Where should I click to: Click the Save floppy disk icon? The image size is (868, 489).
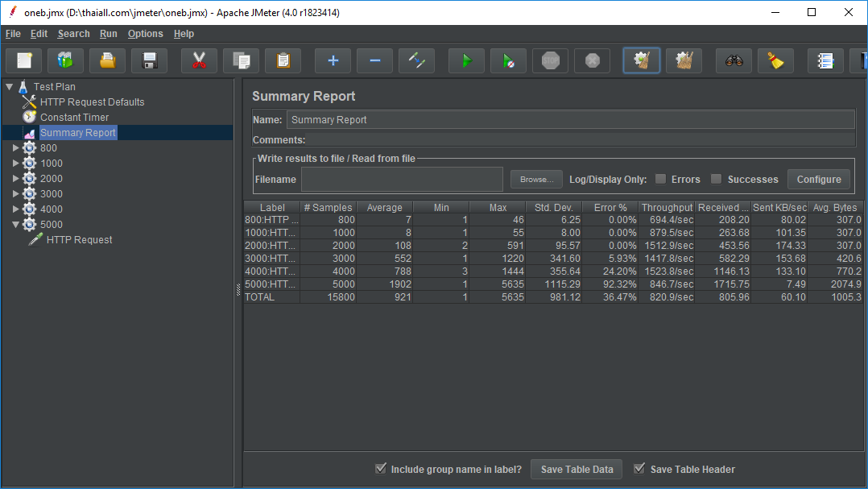[149, 60]
